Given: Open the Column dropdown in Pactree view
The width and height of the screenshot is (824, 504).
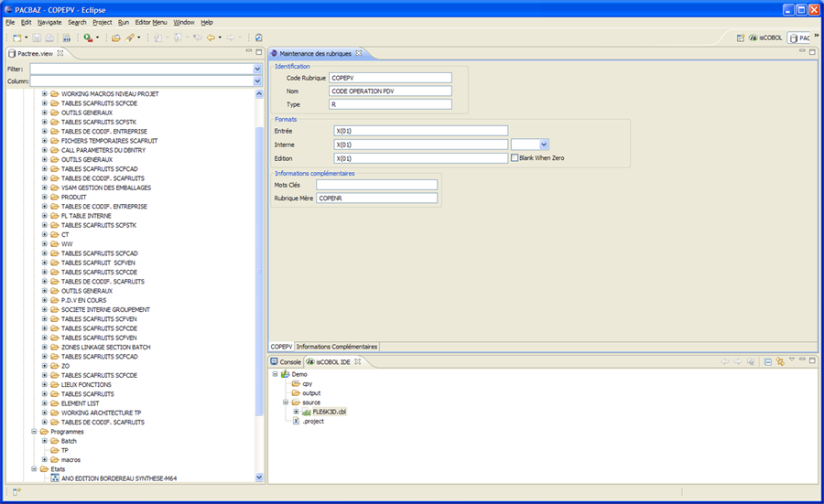Looking at the screenshot, I should (258, 81).
